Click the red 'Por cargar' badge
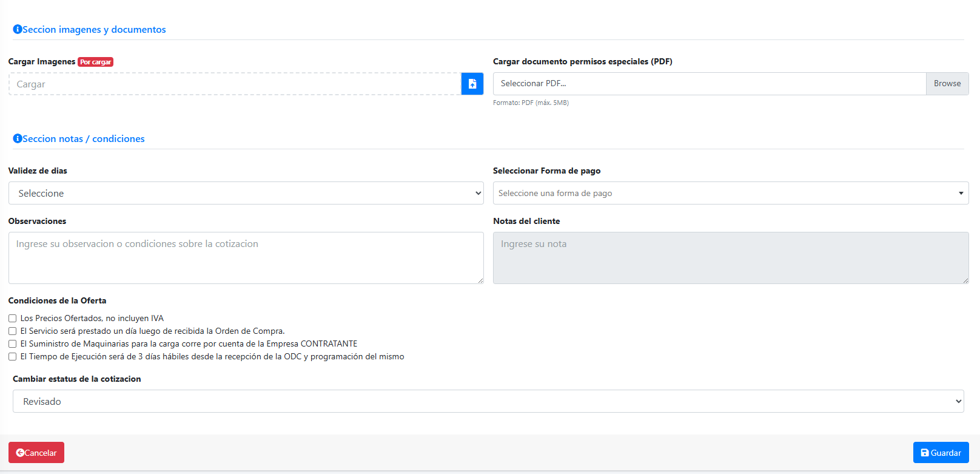 (95, 62)
